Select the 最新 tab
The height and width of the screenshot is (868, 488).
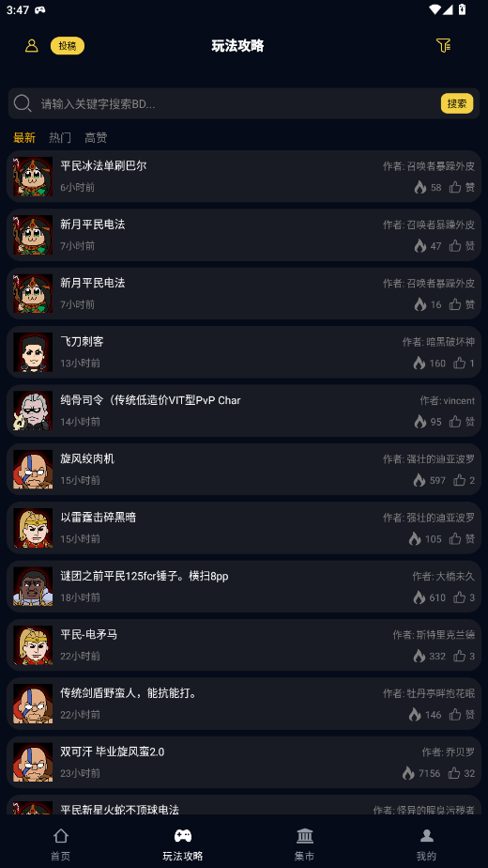click(24, 137)
